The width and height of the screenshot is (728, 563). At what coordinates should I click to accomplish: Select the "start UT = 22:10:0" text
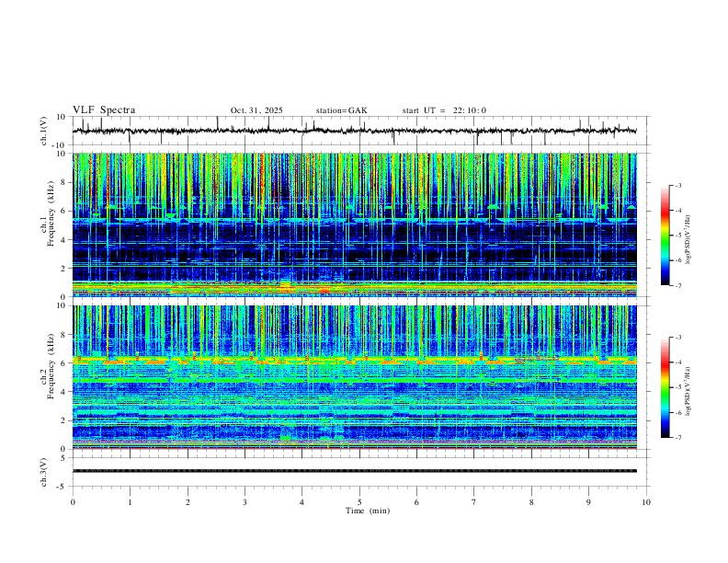click(444, 110)
